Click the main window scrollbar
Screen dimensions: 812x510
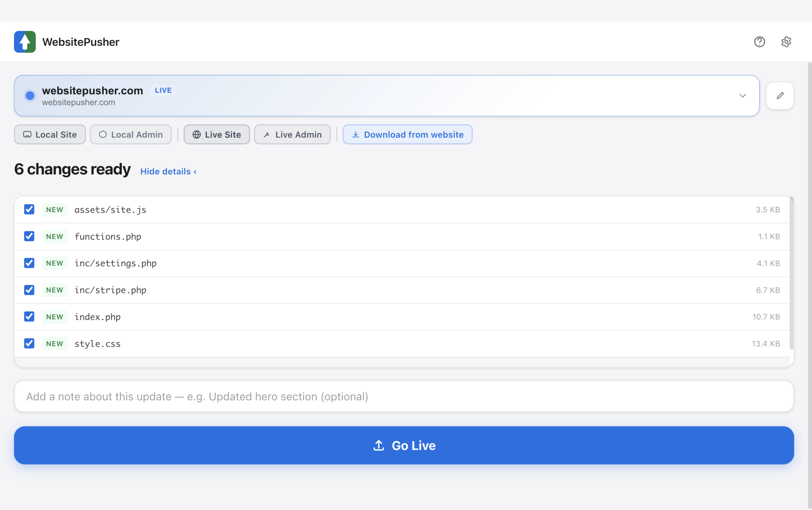coord(810,285)
